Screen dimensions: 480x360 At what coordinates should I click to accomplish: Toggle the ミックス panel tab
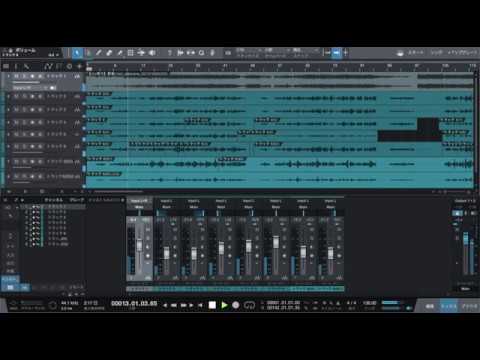click(448, 306)
